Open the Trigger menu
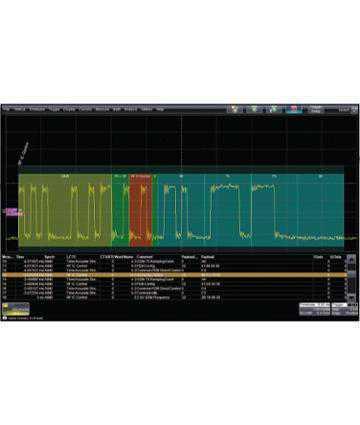 54,109
